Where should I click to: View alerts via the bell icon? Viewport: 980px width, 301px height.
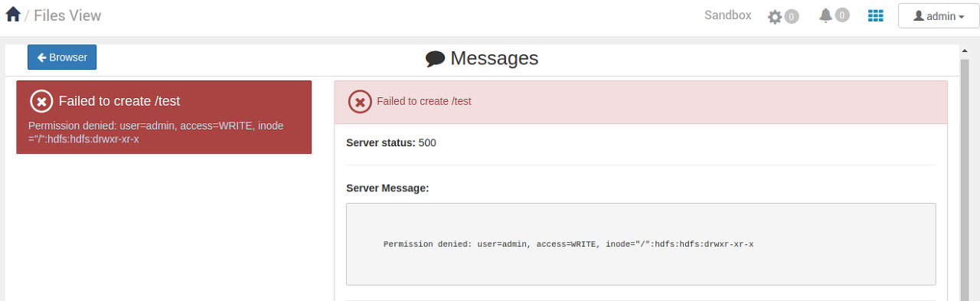tap(825, 15)
